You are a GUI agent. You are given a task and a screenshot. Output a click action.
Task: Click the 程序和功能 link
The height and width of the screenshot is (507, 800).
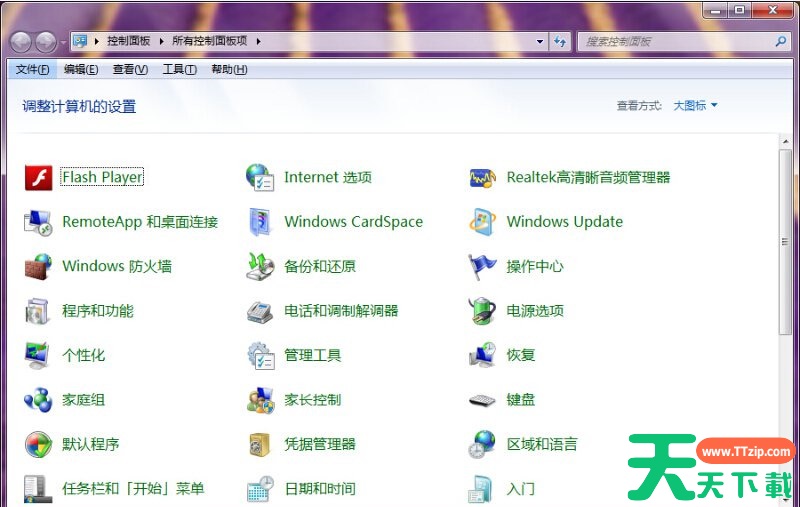[97, 311]
